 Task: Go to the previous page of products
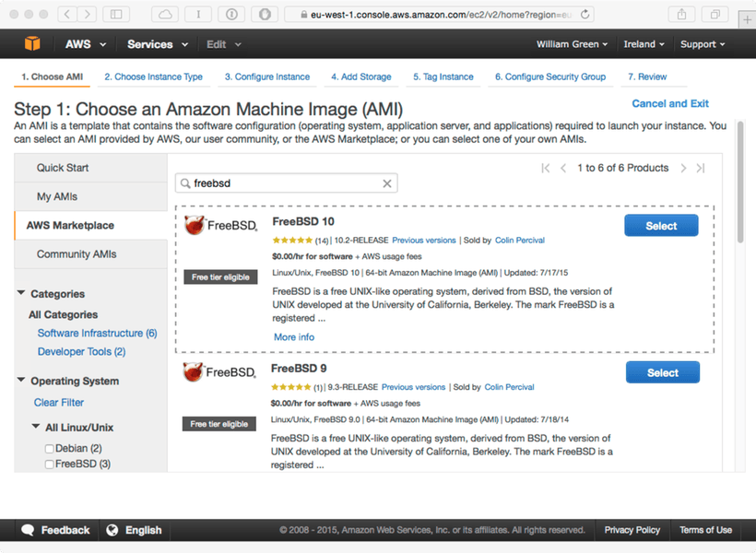563,168
